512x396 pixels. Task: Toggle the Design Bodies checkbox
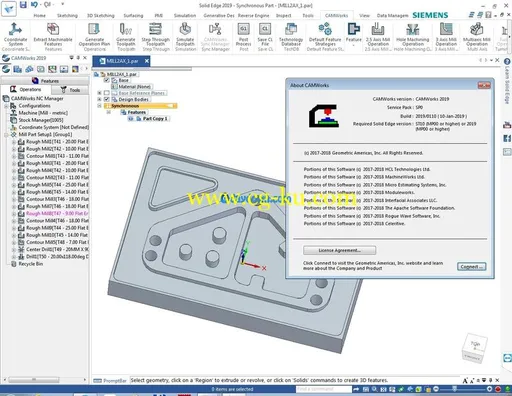point(107,99)
